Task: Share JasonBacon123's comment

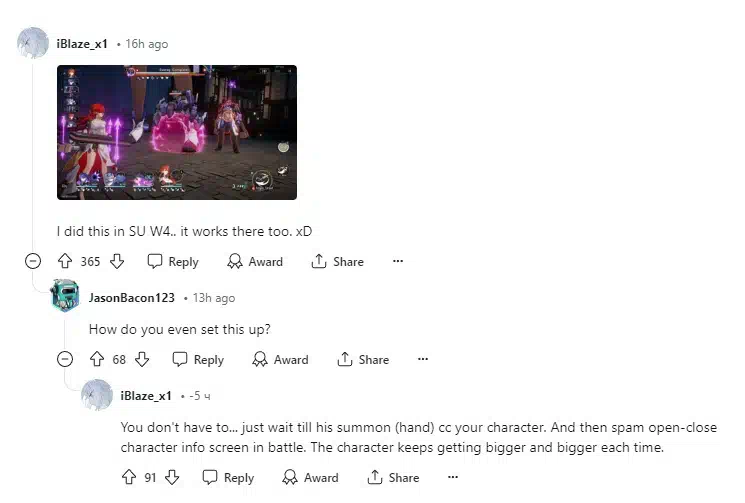Action: pos(363,360)
